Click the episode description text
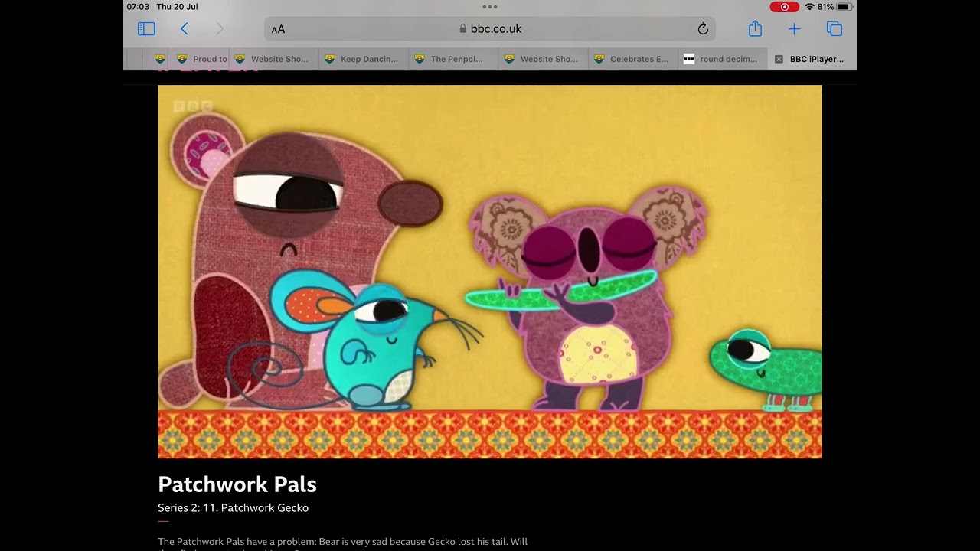This screenshot has height=551, width=980. click(x=342, y=543)
